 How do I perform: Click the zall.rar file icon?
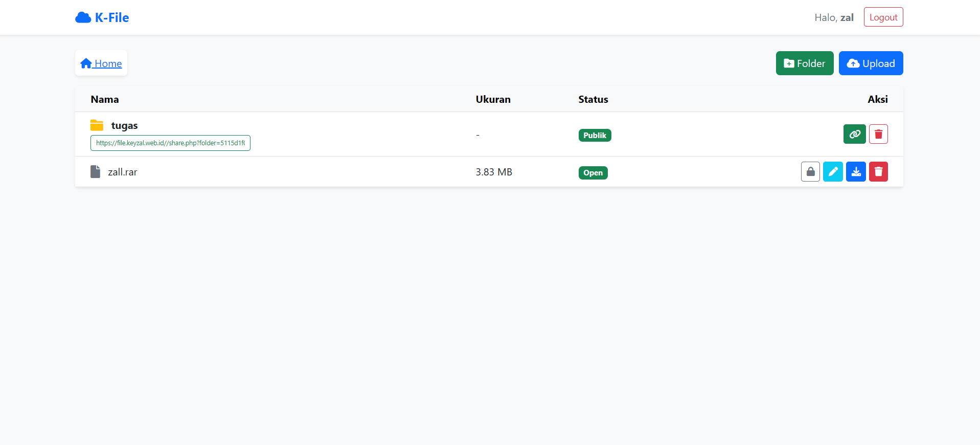pos(95,172)
